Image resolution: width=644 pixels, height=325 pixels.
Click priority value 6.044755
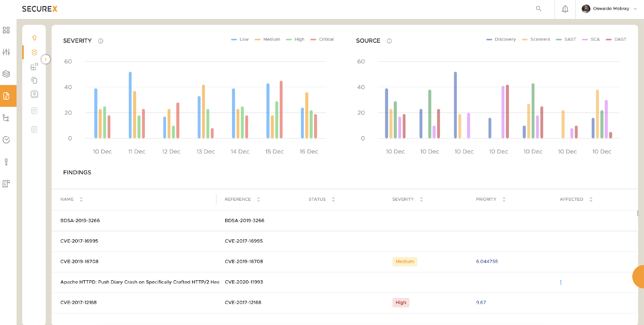[x=487, y=261]
